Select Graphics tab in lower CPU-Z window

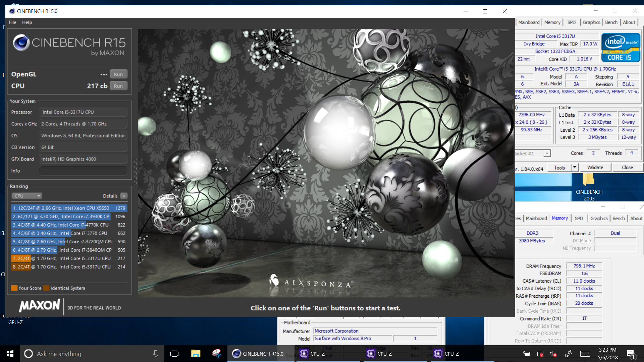(599, 219)
